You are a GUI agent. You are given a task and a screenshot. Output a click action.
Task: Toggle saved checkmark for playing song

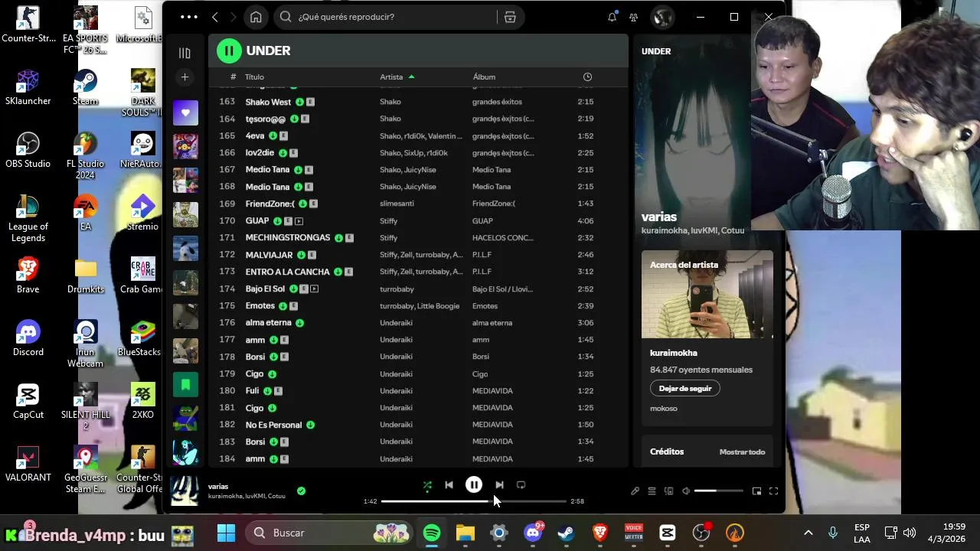tap(301, 491)
